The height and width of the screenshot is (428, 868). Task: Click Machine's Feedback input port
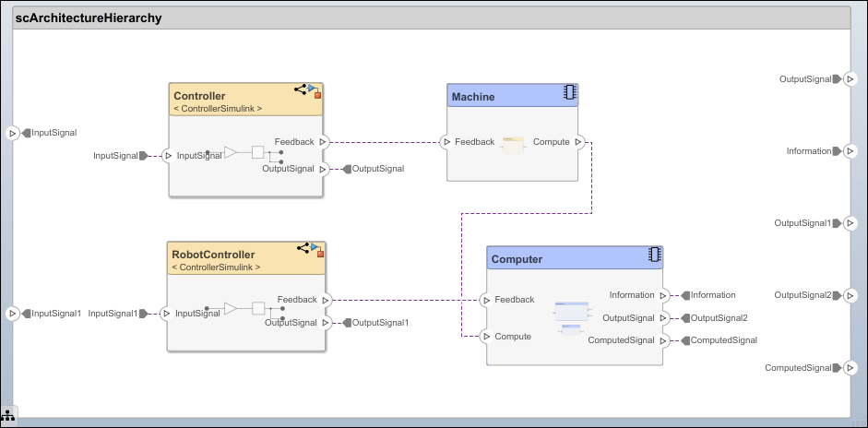pos(446,142)
